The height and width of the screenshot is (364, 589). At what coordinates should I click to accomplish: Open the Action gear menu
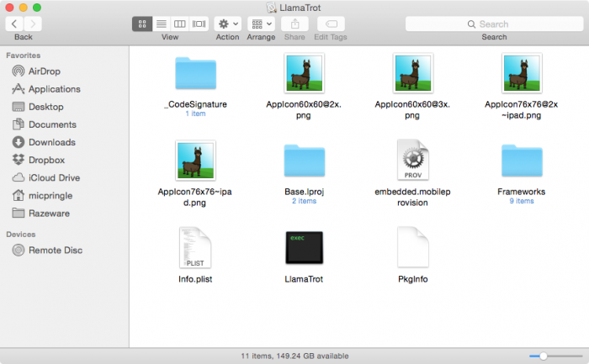pos(228,24)
